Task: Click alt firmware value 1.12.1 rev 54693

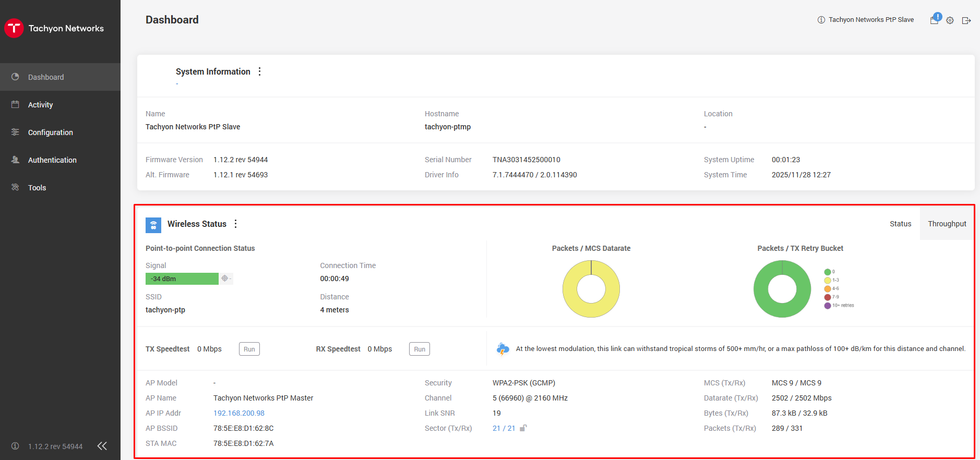Action: [x=241, y=175]
